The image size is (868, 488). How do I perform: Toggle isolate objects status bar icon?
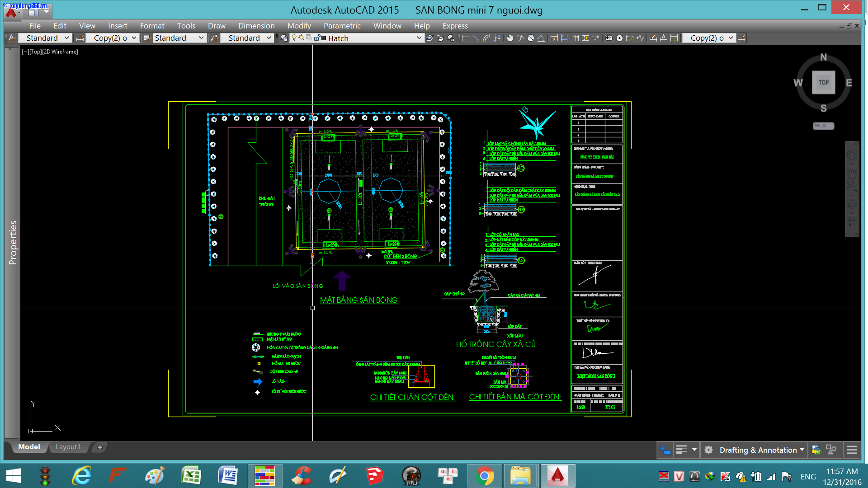831,450
